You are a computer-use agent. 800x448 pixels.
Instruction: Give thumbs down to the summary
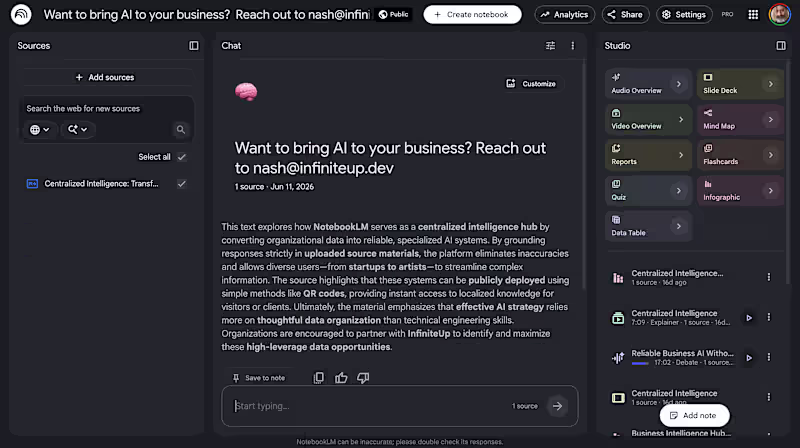(x=363, y=378)
